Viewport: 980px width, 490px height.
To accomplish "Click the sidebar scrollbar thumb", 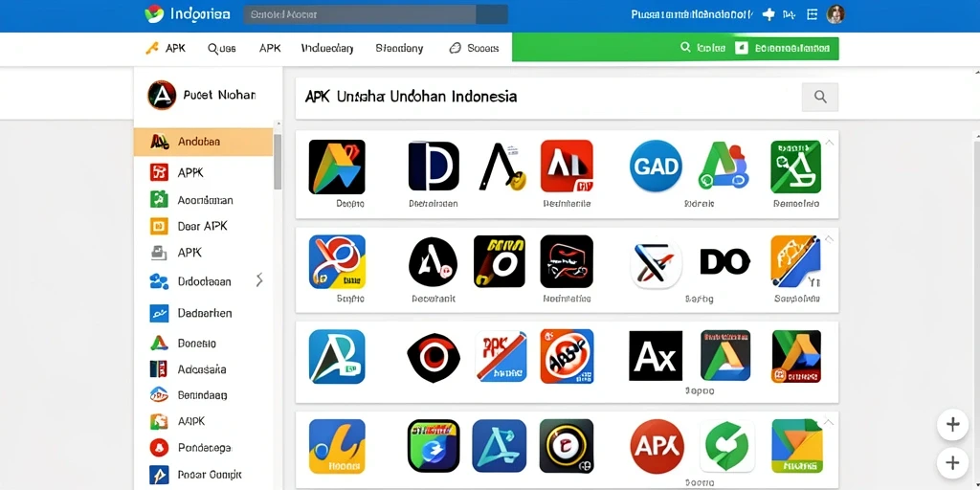I will tap(278, 161).
